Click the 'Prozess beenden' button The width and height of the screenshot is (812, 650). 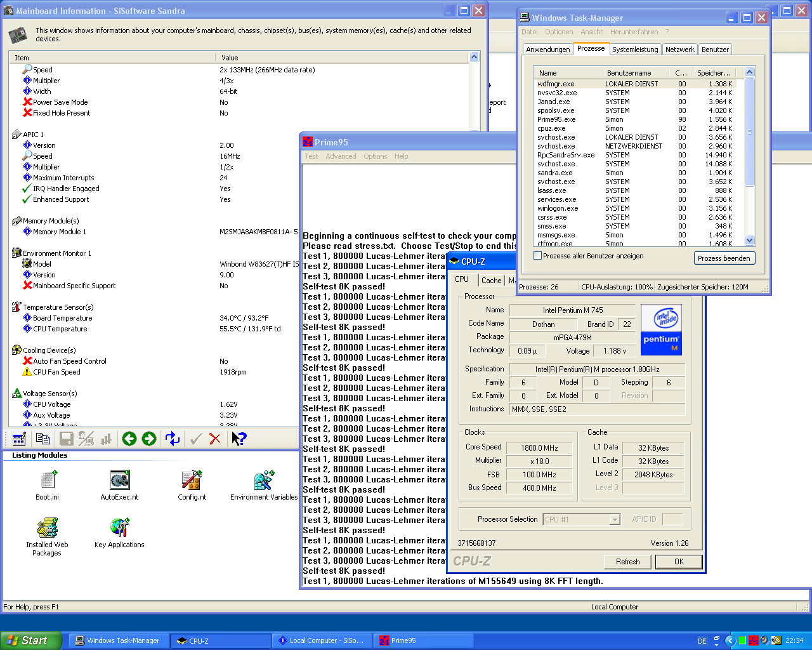coord(724,258)
